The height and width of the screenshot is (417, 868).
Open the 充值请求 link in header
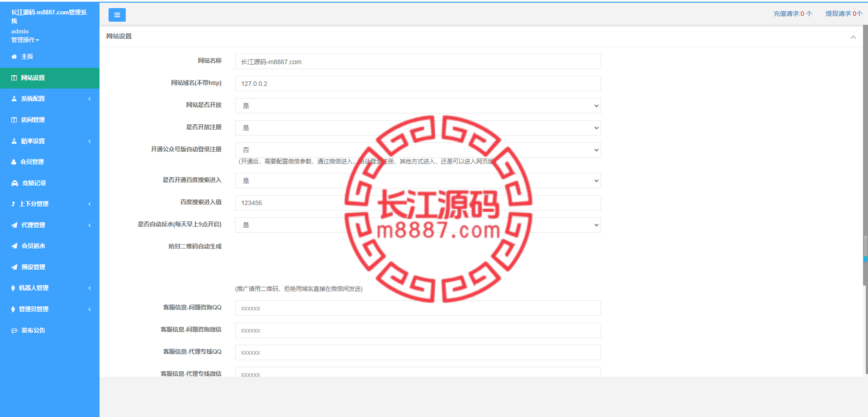click(x=792, y=14)
